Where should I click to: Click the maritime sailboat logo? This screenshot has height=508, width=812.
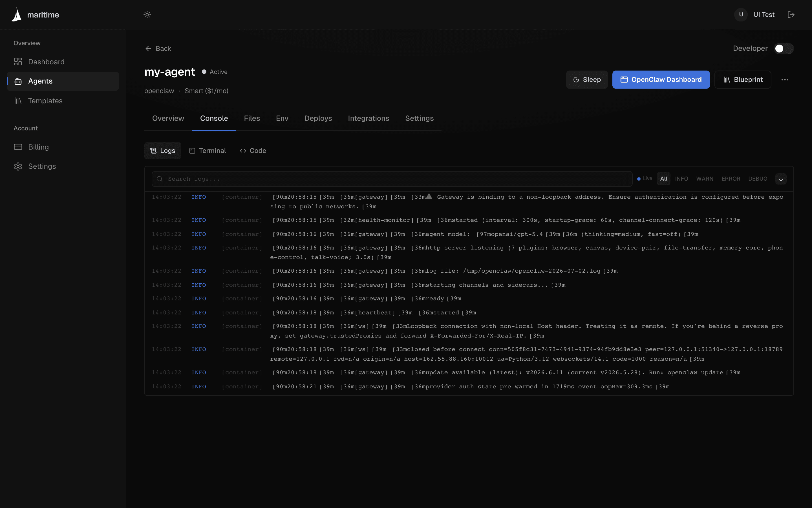coord(16,14)
